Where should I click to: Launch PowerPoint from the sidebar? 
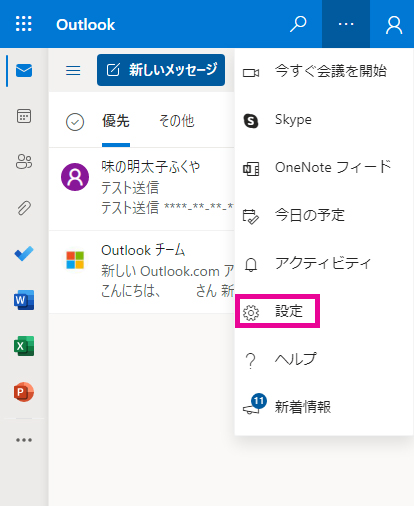24,392
